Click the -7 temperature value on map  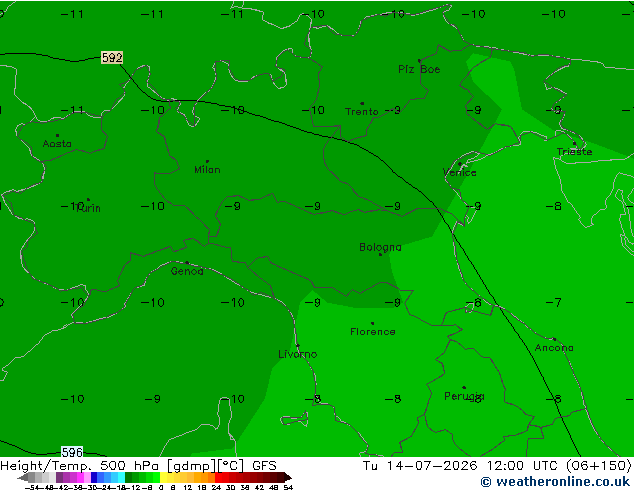point(554,302)
